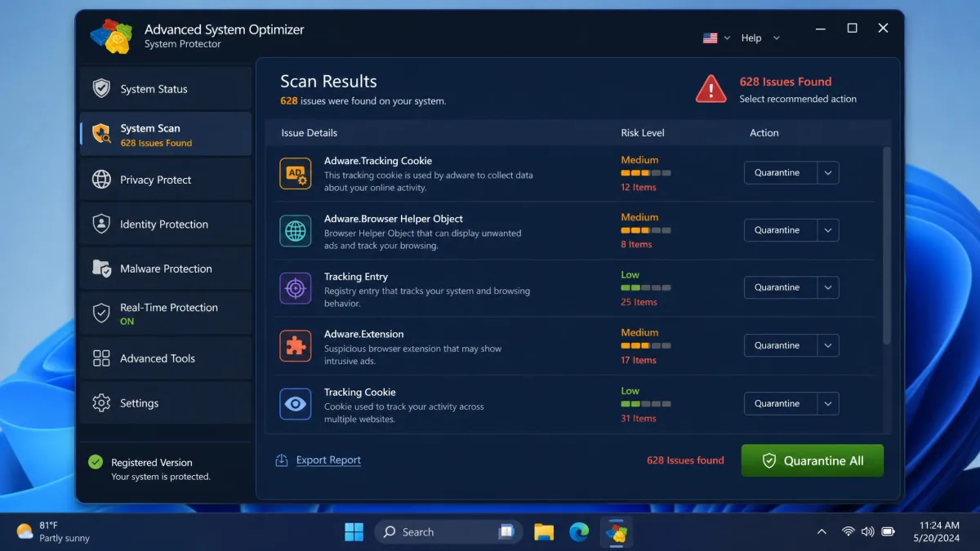Click the Malware Protection folder icon
Screen dimensions: 980x551
101,269
